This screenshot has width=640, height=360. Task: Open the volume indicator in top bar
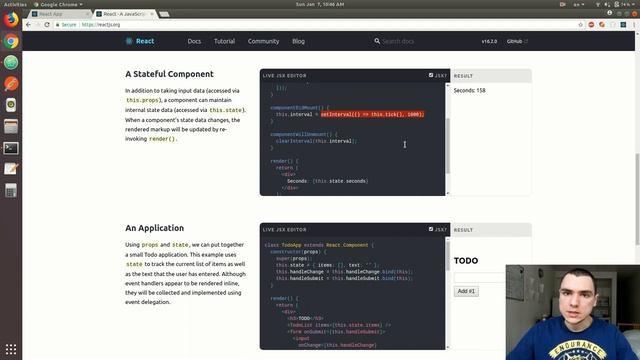[607, 4]
